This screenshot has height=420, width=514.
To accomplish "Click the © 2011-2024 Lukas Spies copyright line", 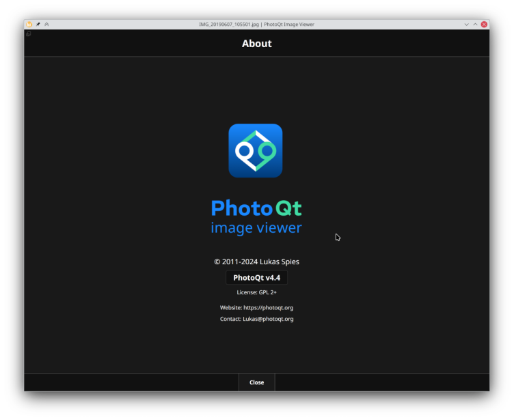I will 256,262.
